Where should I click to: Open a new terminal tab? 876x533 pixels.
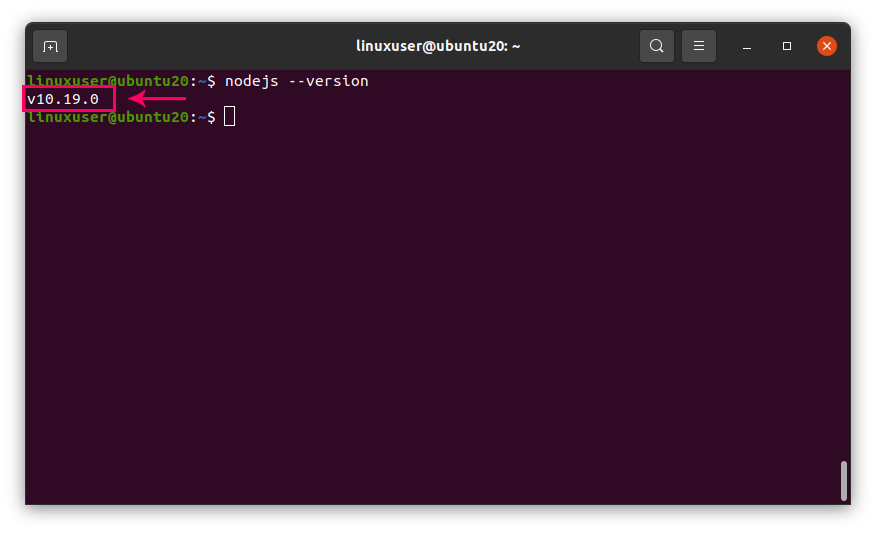pos(50,46)
